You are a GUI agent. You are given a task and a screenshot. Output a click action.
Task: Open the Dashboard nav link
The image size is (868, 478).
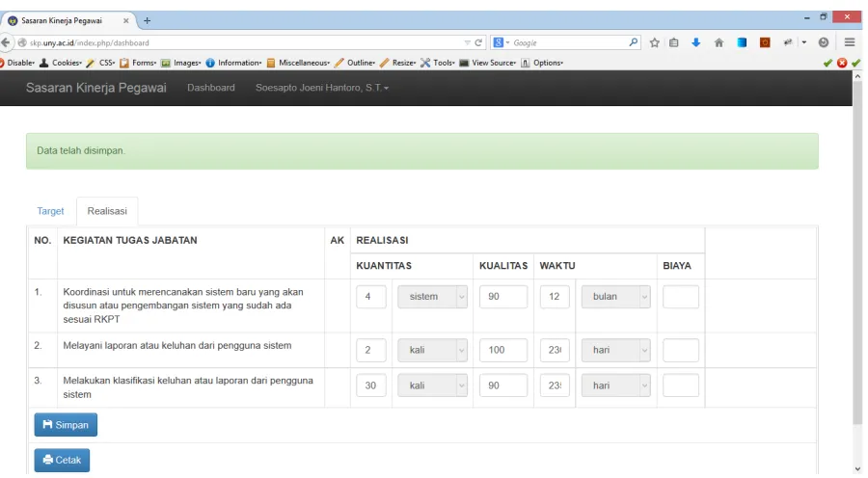pyautogui.click(x=211, y=88)
